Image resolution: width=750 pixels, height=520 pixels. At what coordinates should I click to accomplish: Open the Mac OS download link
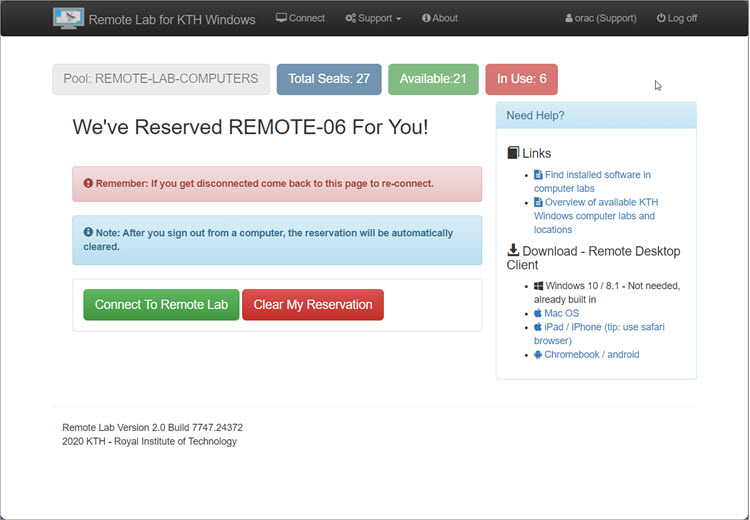pos(562,313)
